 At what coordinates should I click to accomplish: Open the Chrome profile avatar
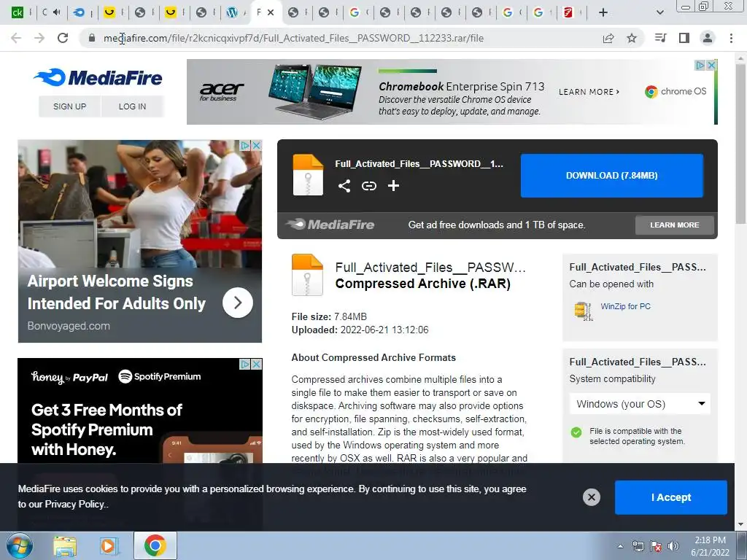(x=708, y=38)
